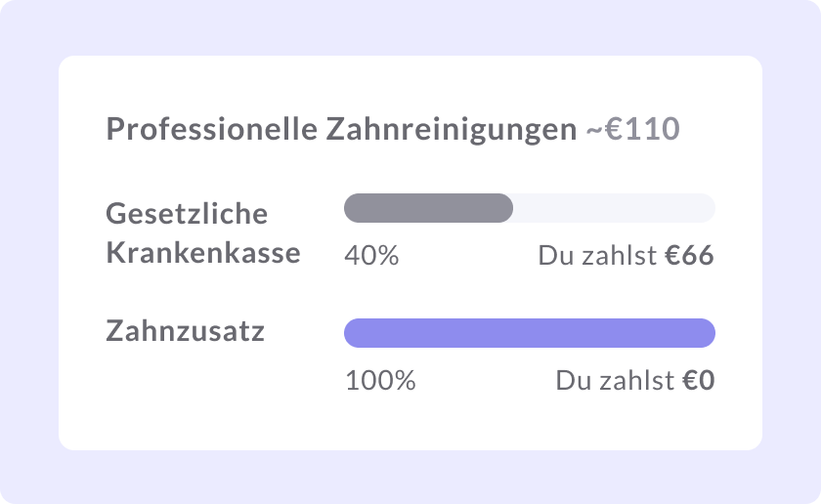Click the left end of purple Zahnzusatz bar
Image resolution: width=821 pixels, height=504 pixels.
pos(354,333)
